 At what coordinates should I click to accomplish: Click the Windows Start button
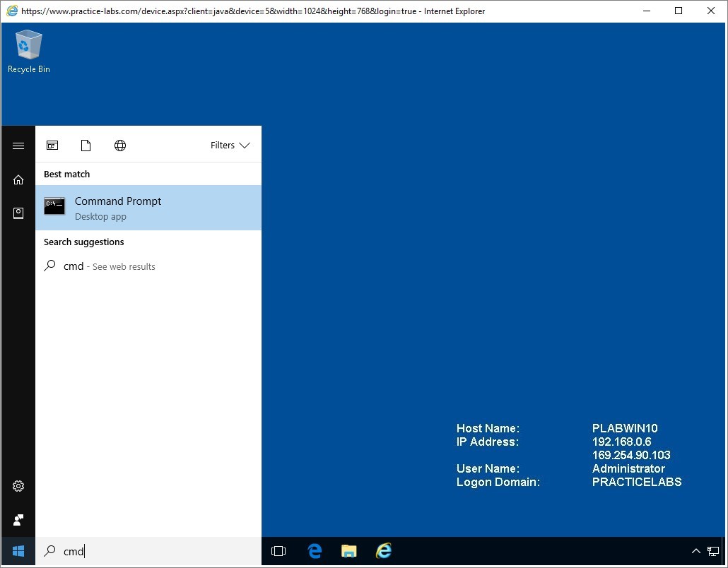[x=18, y=551]
